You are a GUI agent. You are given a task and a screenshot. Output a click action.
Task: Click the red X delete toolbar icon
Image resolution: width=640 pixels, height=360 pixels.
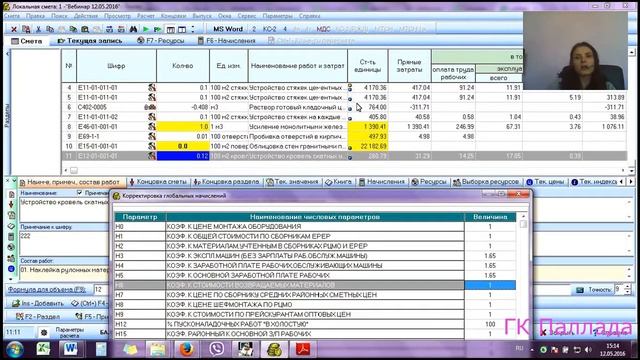coord(14,29)
